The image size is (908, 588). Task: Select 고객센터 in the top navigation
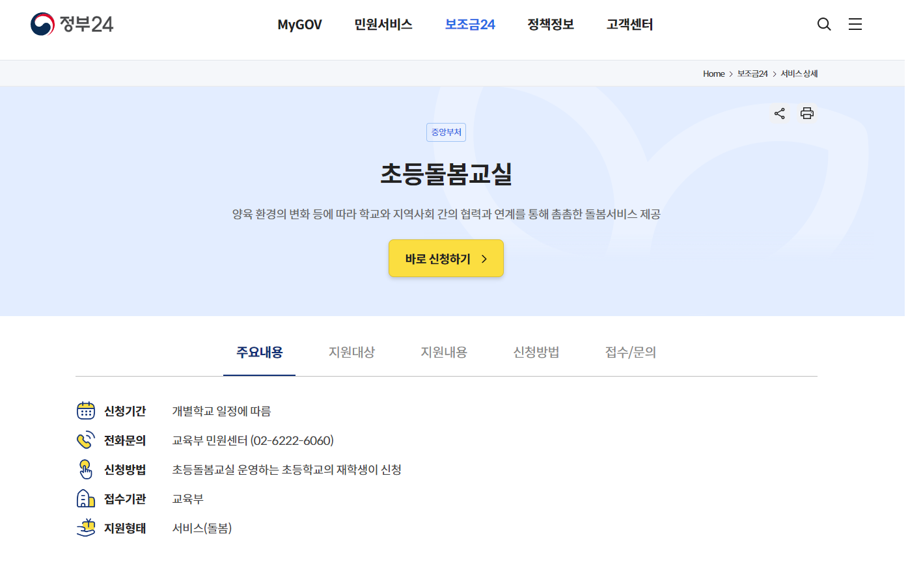tap(629, 24)
